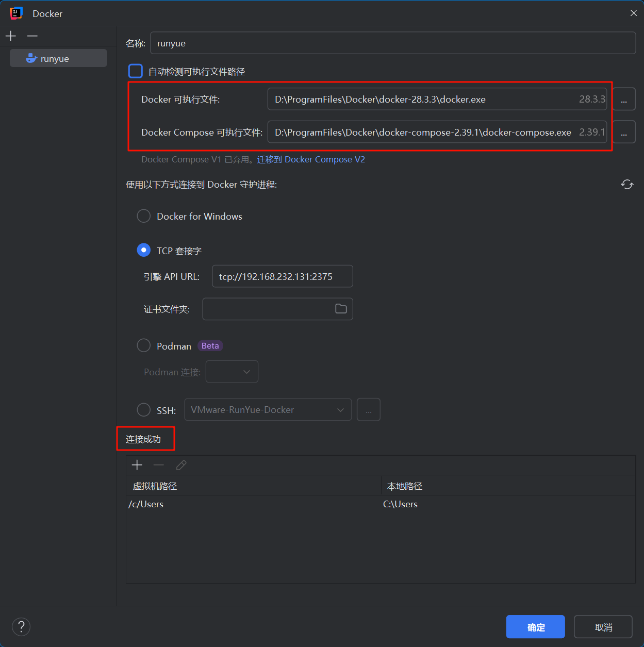Click the Docker Compose executable path field
The width and height of the screenshot is (644, 647).
coord(437,132)
